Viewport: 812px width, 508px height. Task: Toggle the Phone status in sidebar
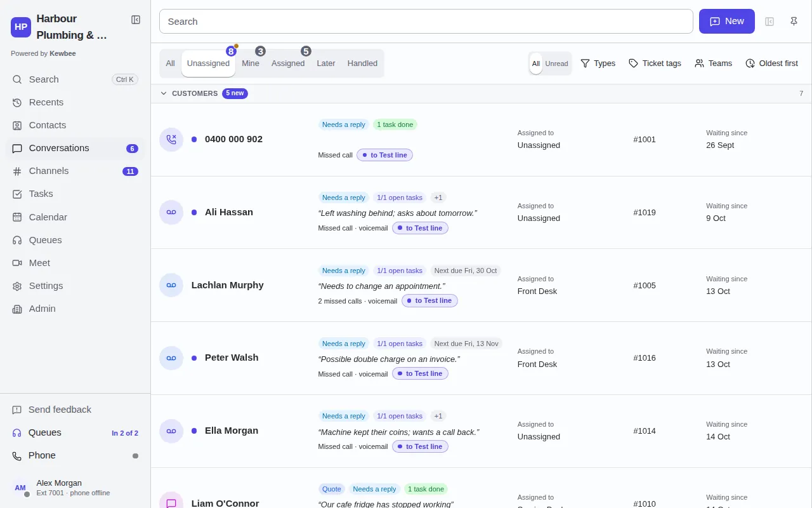(x=75, y=455)
